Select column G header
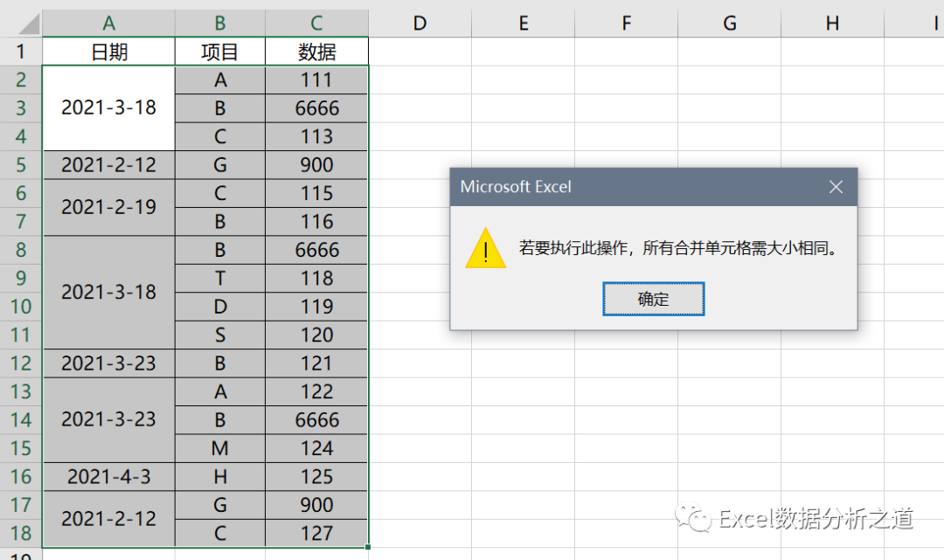Viewport: 944px width, 560px height. coord(730,24)
